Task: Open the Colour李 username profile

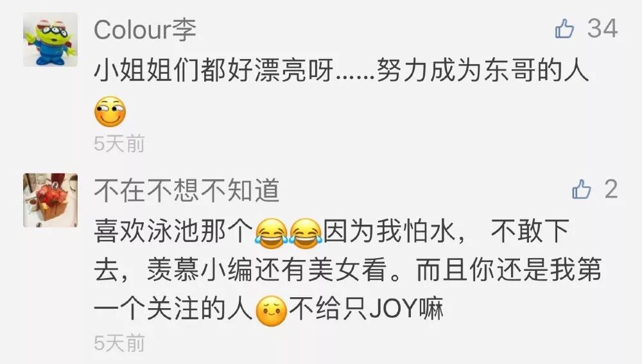Action: point(145,30)
